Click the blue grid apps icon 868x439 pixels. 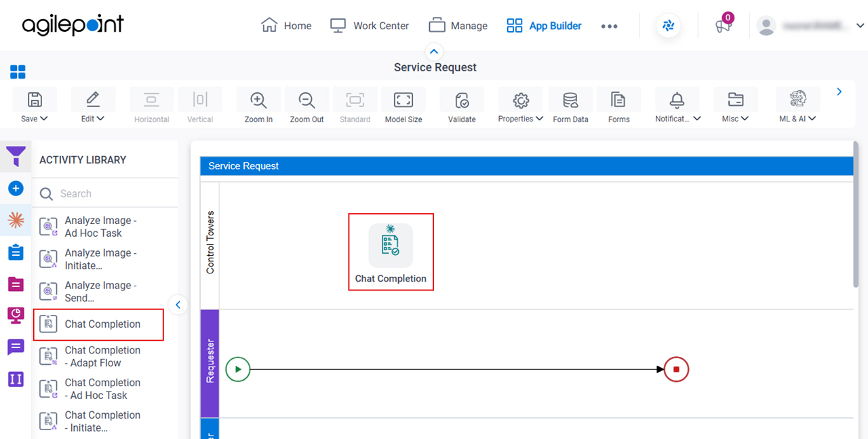click(x=18, y=72)
